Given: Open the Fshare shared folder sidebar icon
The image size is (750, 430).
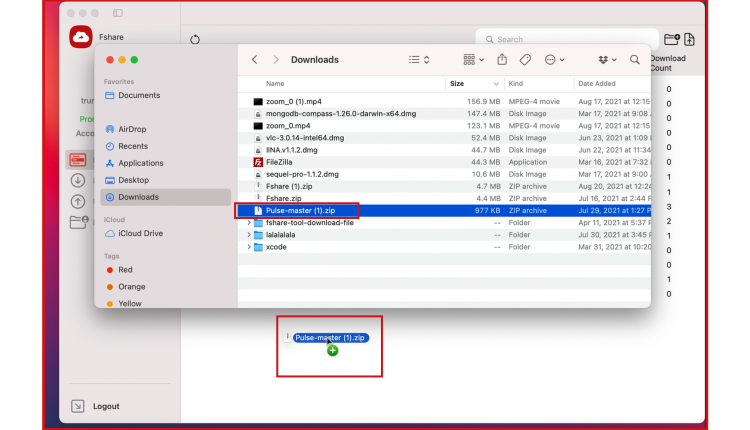Looking at the screenshot, I should coord(79,222).
